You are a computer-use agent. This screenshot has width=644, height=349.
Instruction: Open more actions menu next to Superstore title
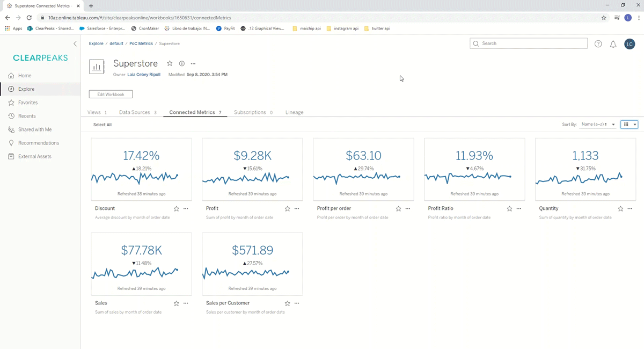tap(193, 63)
